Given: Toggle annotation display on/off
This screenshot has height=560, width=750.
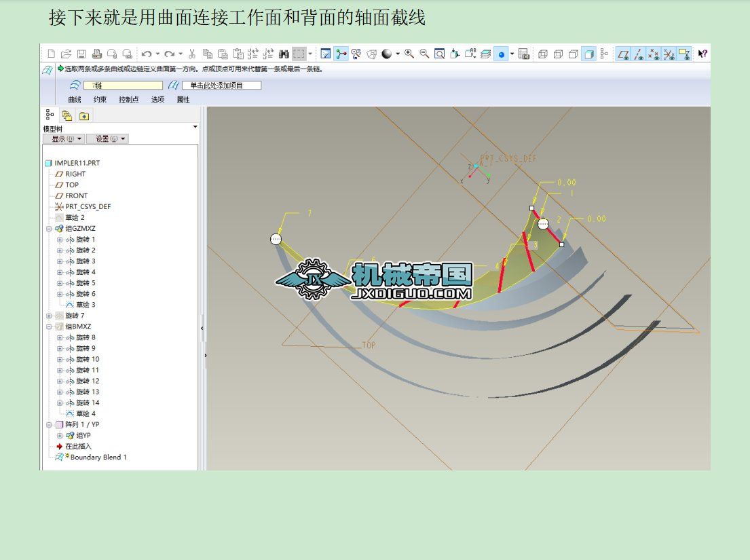Looking at the screenshot, I should [684, 54].
